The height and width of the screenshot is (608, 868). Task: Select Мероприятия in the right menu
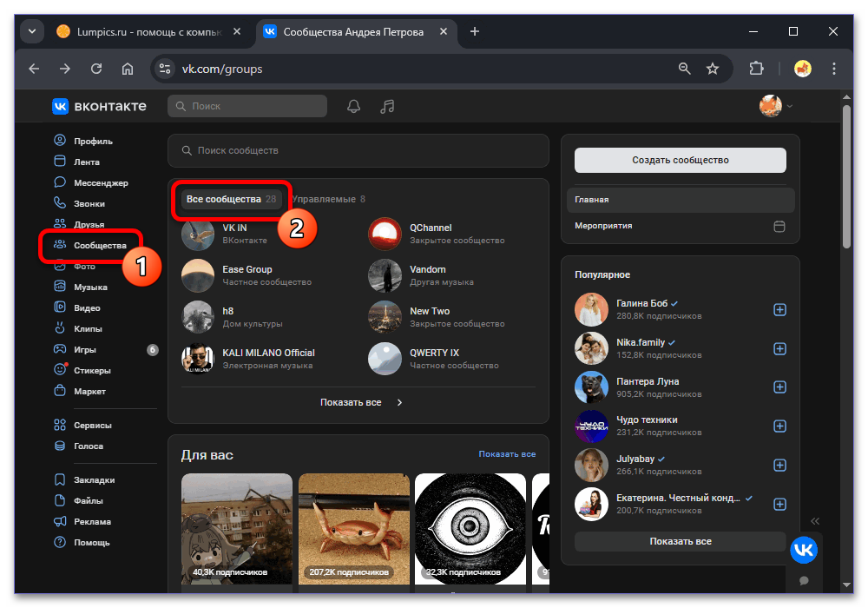pos(681,226)
